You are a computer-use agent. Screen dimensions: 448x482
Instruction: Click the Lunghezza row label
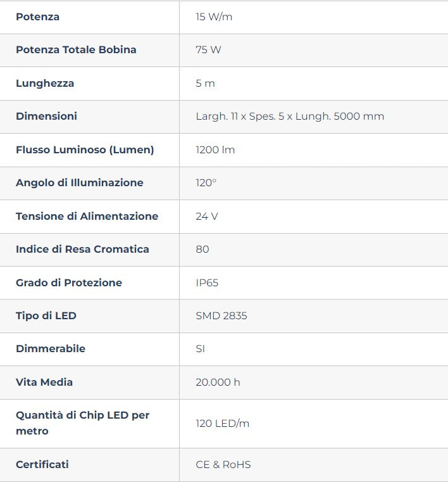pos(45,84)
